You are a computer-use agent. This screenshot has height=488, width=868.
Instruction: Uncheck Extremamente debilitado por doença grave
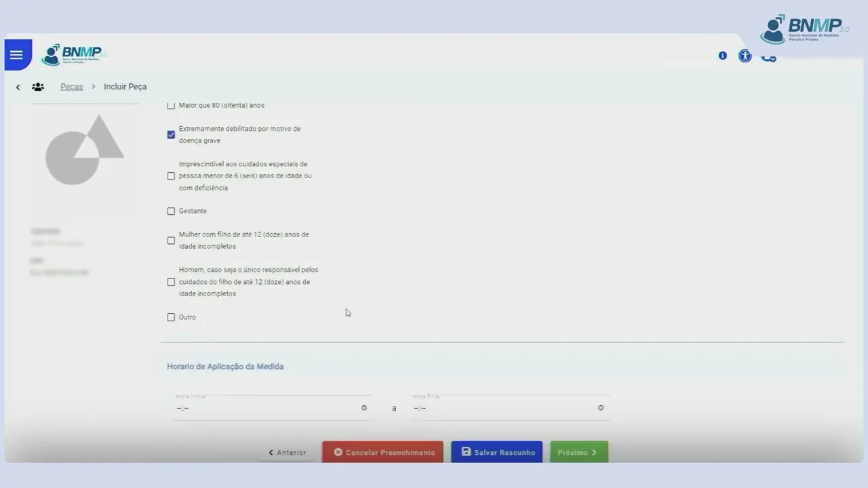(171, 134)
